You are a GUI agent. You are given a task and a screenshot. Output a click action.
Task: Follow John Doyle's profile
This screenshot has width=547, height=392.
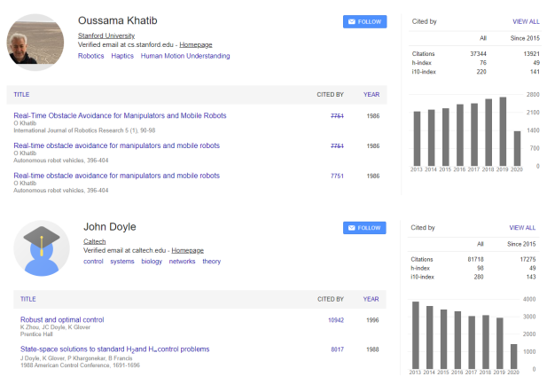click(x=365, y=228)
